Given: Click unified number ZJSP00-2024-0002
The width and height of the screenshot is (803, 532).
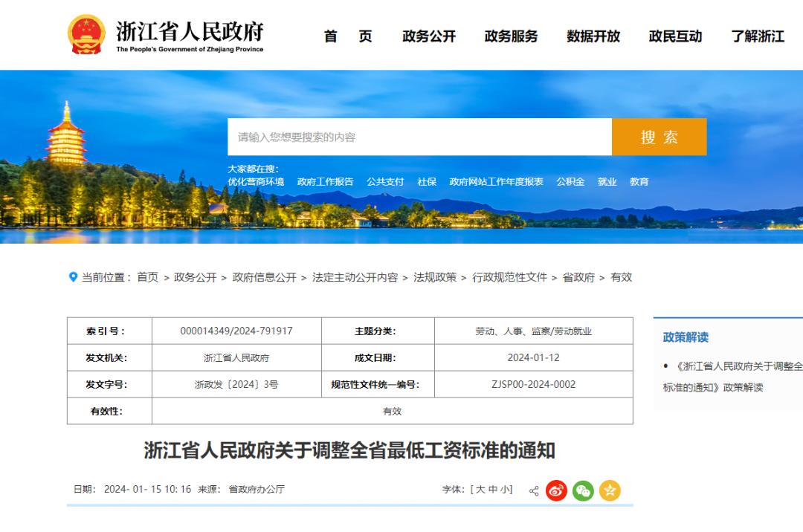Looking at the screenshot, I should coord(534,384).
